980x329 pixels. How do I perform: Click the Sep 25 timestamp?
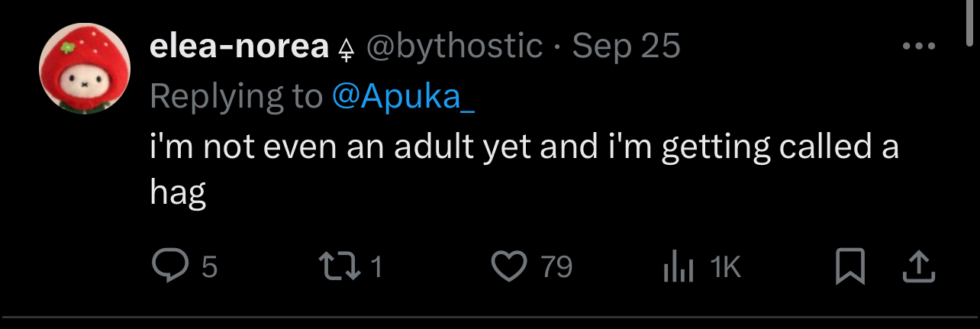click(x=626, y=47)
